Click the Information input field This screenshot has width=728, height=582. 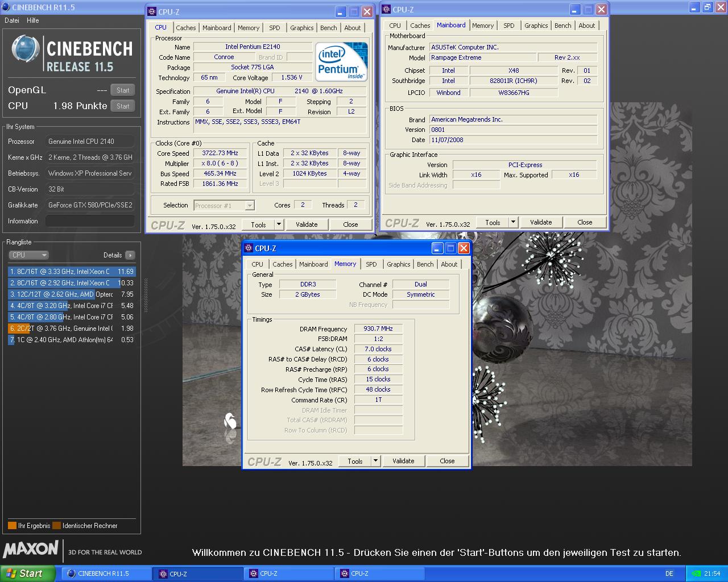click(90, 221)
